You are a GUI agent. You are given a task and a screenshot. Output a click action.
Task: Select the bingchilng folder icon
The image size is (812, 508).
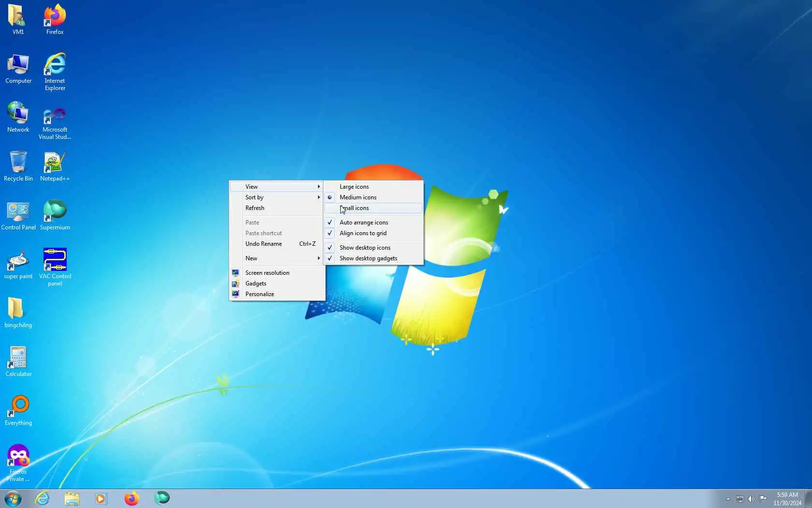pos(18,313)
